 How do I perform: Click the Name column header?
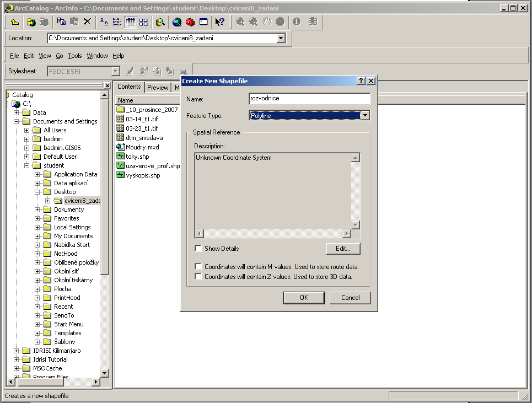tap(148, 100)
